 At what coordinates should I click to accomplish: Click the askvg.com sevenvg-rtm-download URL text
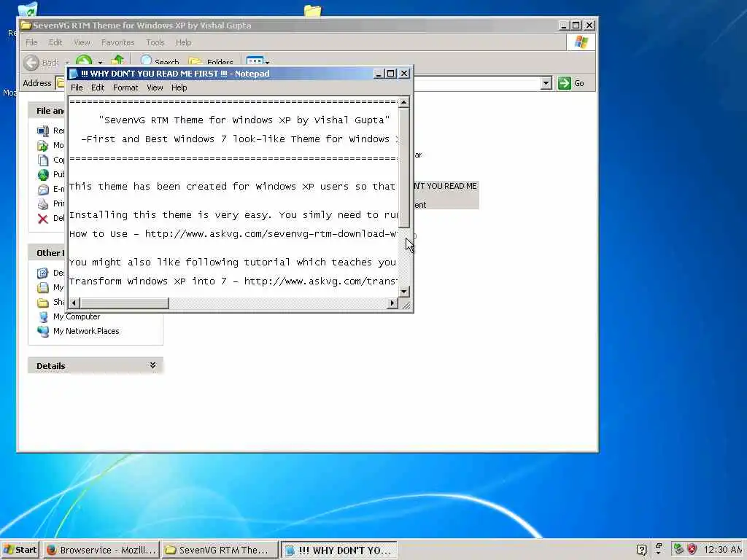point(271,234)
